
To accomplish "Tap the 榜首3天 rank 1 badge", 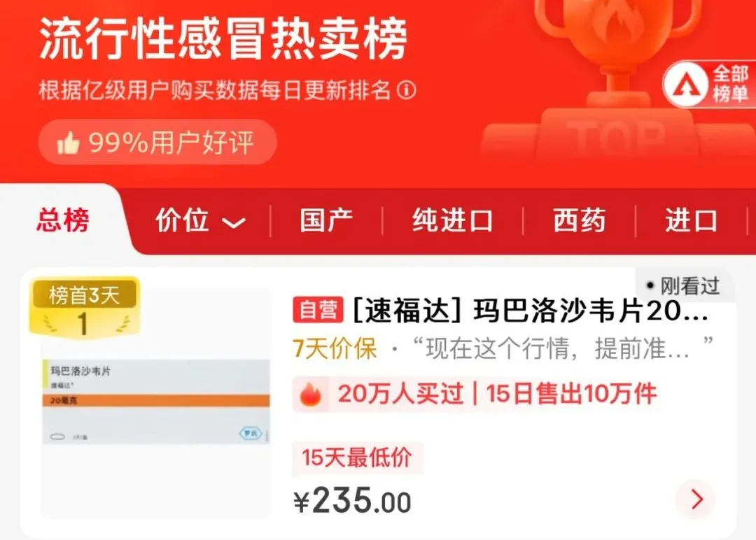I will point(85,307).
